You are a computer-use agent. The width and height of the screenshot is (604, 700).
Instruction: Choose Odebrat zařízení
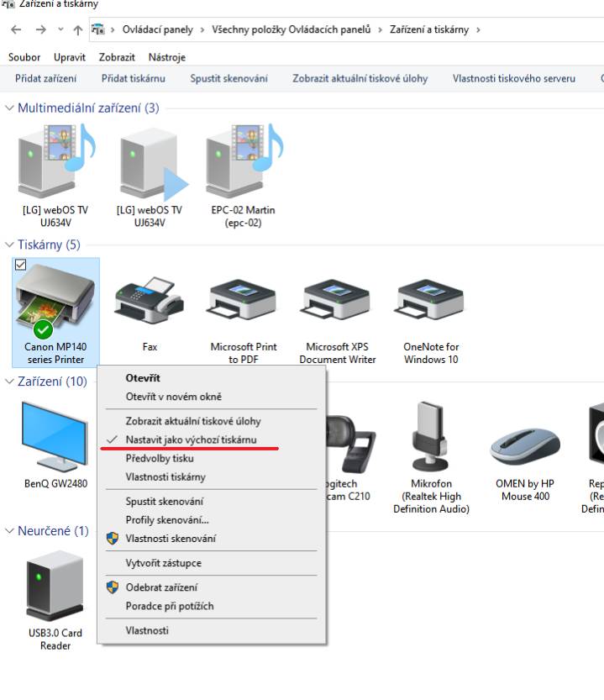pos(161,587)
